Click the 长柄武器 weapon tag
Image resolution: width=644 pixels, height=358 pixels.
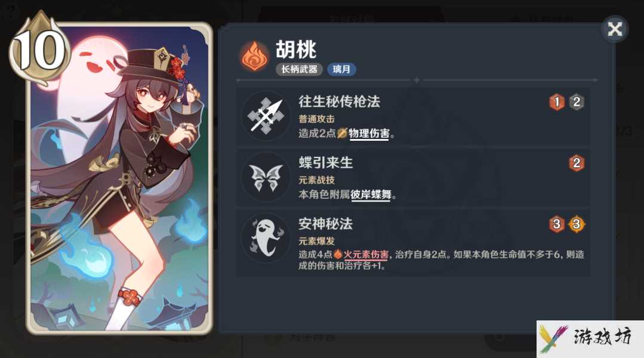299,69
